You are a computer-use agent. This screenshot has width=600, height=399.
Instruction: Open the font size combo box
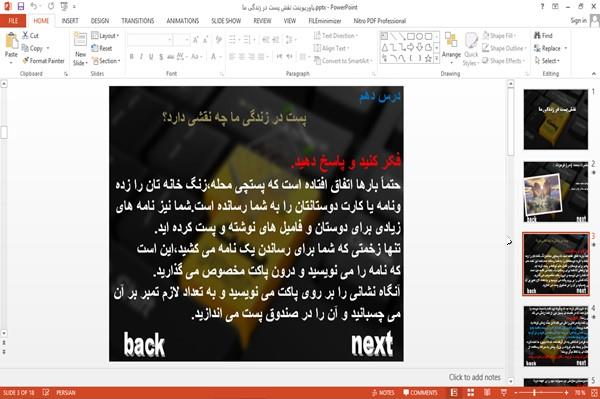(x=181, y=40)
